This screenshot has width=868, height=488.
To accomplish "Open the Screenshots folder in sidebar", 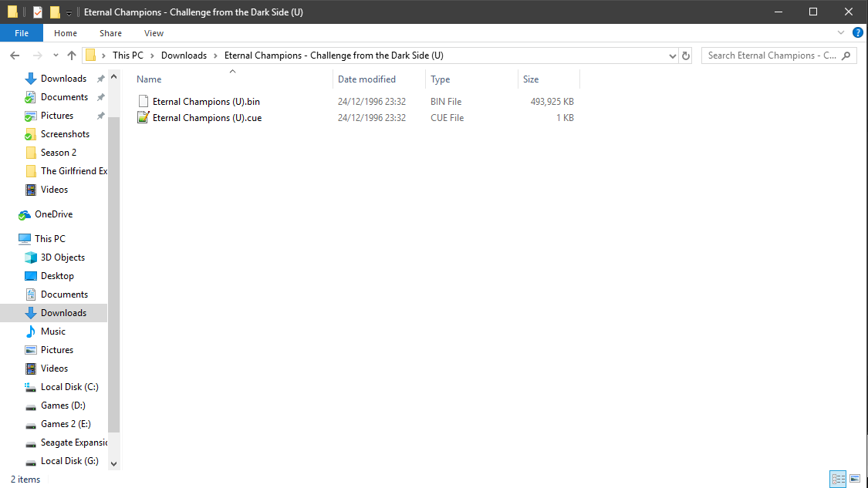I will (65, 134).
